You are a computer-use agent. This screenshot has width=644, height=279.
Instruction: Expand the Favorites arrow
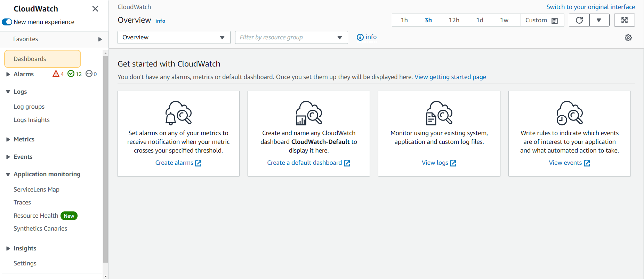[x=100, y=39]
